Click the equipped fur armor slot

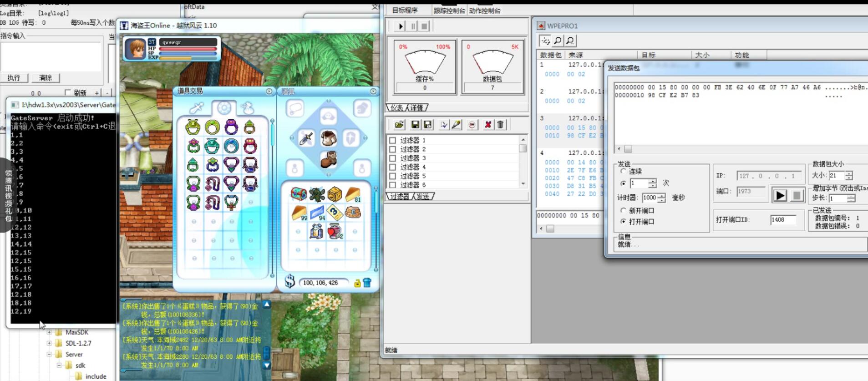(x=328, y=138)
